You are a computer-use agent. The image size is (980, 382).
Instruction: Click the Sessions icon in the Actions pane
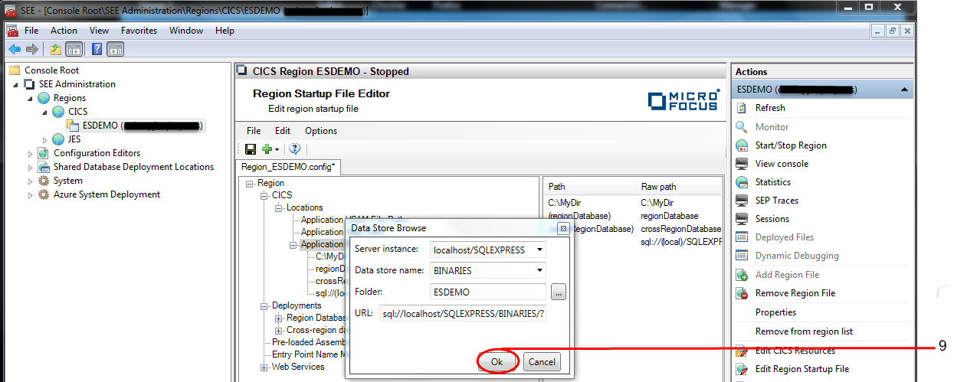point(742,219)
